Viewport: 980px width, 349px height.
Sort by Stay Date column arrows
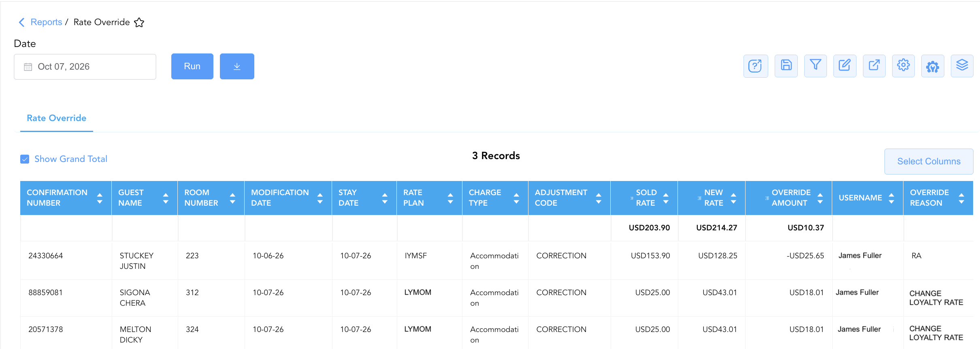click(x=385, y=198)
